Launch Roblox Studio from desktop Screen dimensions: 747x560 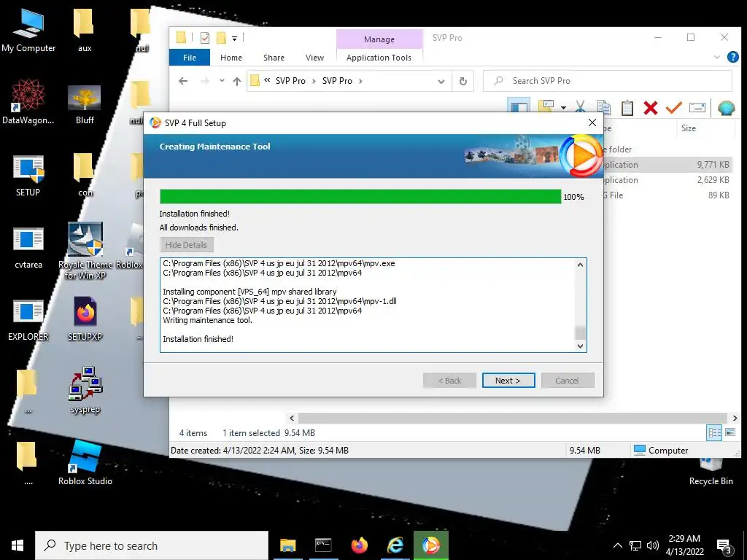(85, 463)
